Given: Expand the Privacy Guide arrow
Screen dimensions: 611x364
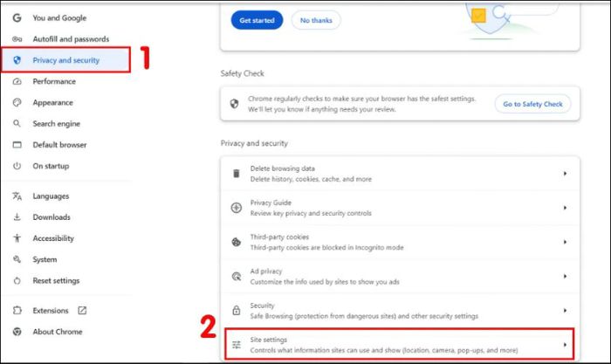Looking at the screenshot, I should [565, 208].
